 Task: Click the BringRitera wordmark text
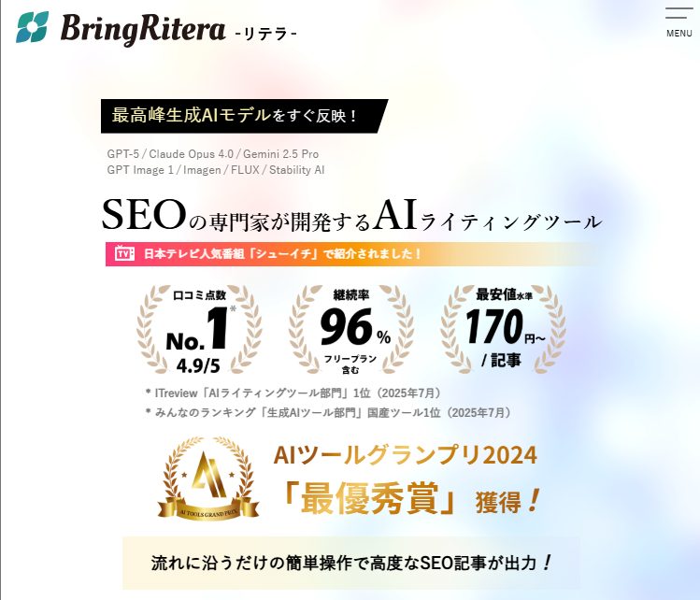click(x=143, y=29)
